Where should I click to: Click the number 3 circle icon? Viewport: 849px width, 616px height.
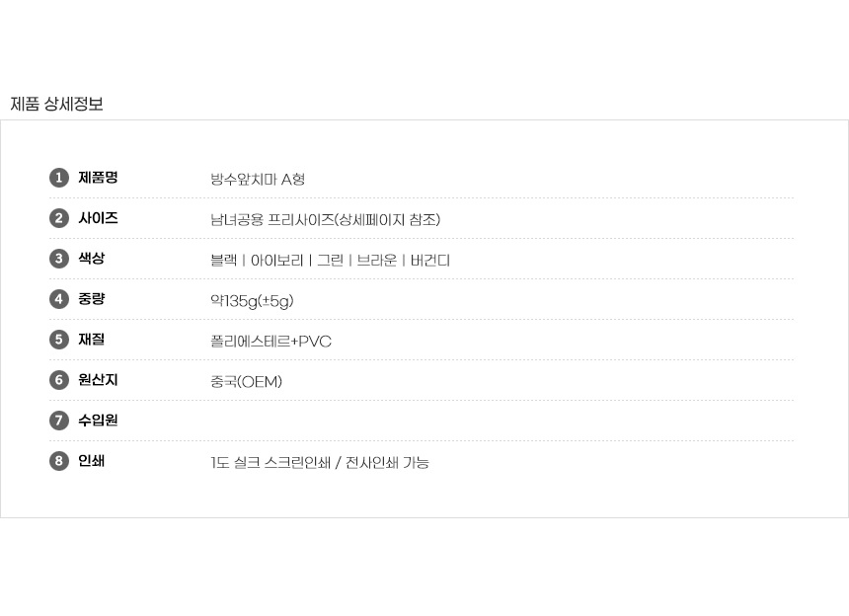coord(59,259)
